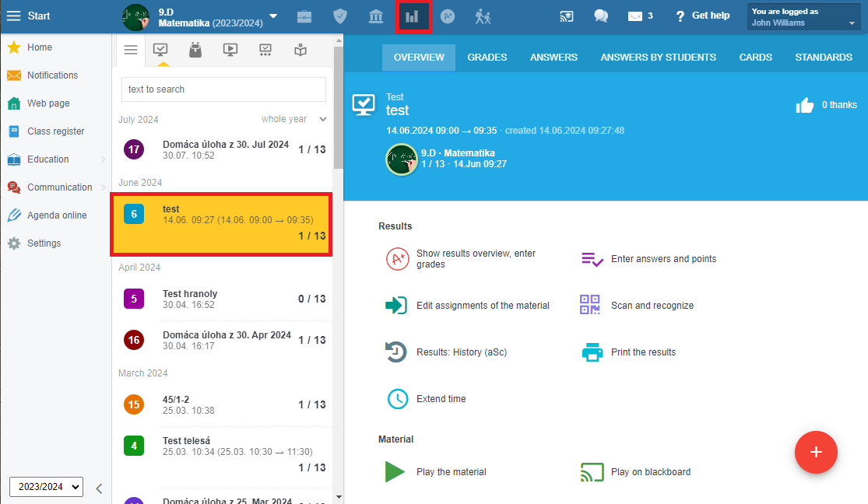Switch to the GRADES tab
The height and width of the screenshot is (504, 868).
[x=487, y=58]
